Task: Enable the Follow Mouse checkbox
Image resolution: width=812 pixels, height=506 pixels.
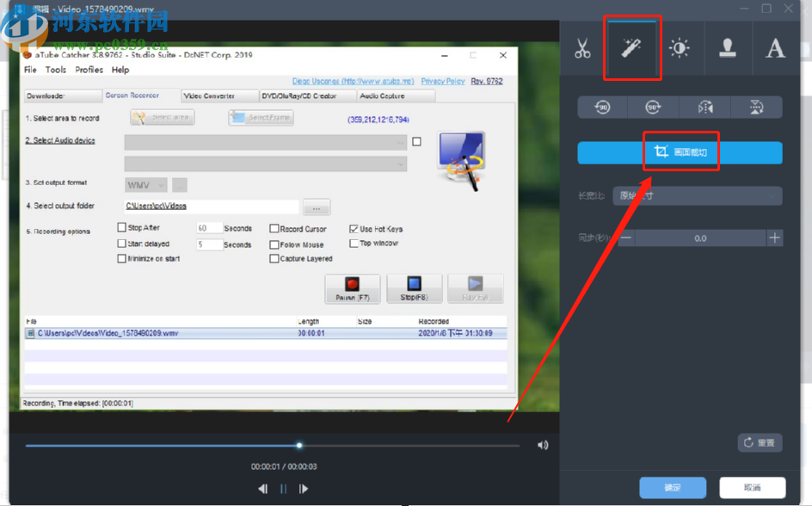Action: (x=274, y=244)
